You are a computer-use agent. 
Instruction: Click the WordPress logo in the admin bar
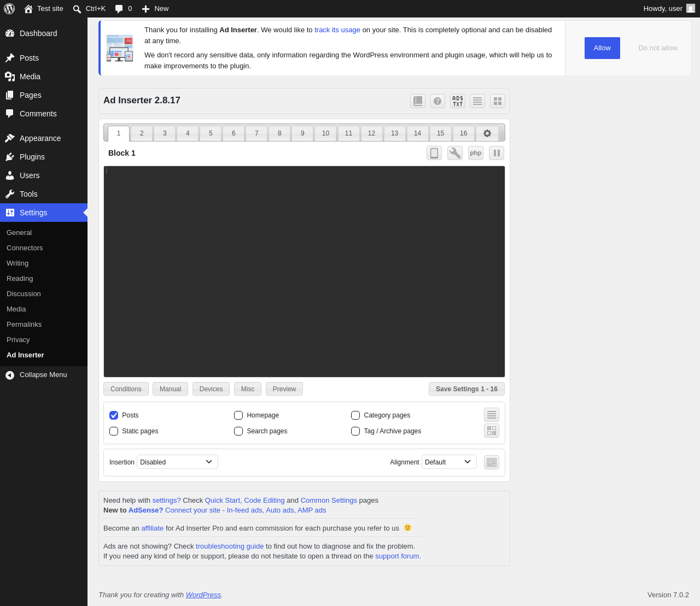pos(9,9)
